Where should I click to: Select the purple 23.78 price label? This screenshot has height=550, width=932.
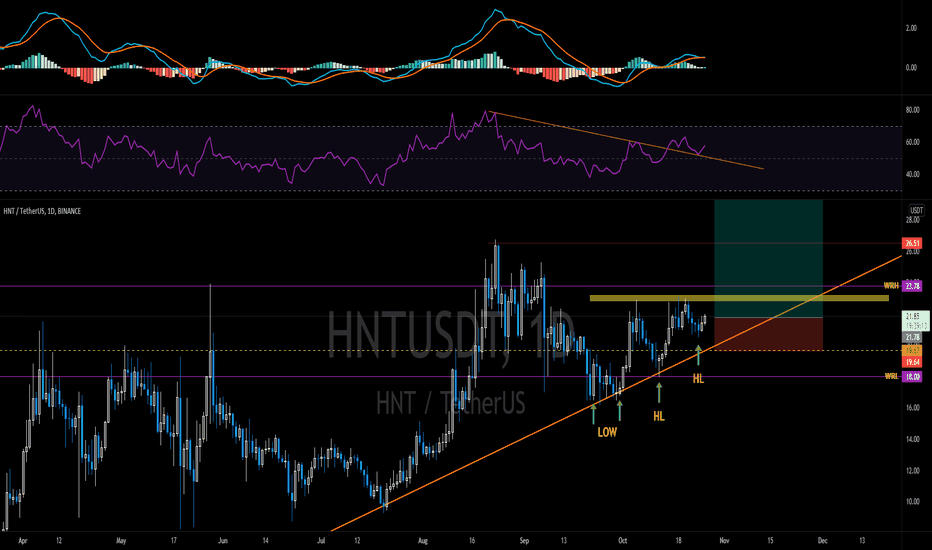pyautogui.click(x=912, y=286)
